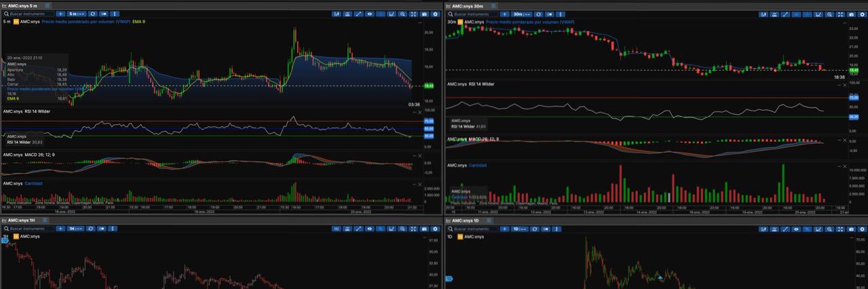Close RSI 14 Wilder pane in 30m chart
Image resolution: width=868 pixels, height=289 pixels.
(845, 85)
